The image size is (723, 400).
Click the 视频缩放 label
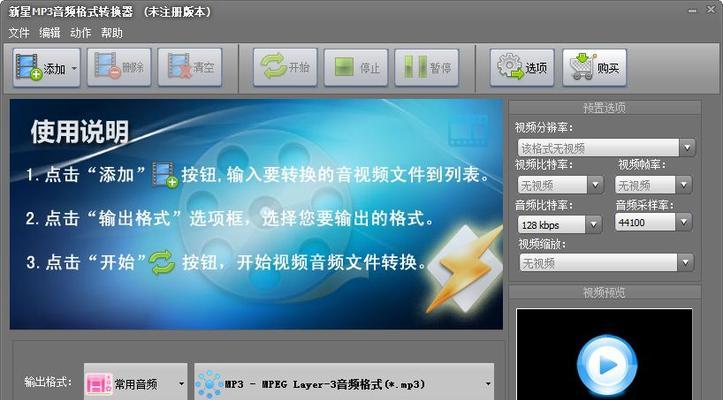pos(542,244)
